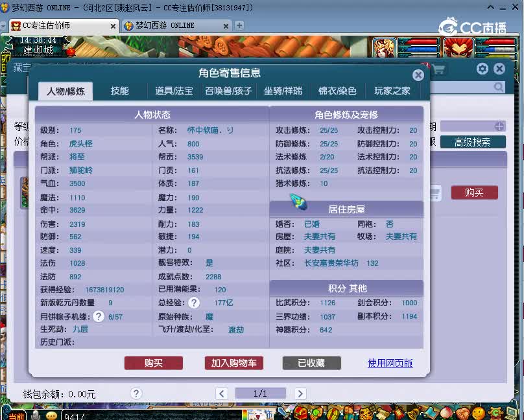The width and height of the screenshot is (524, 420).
Task: Close the 角色寄售信息 dialog
Action: [418, 75]
